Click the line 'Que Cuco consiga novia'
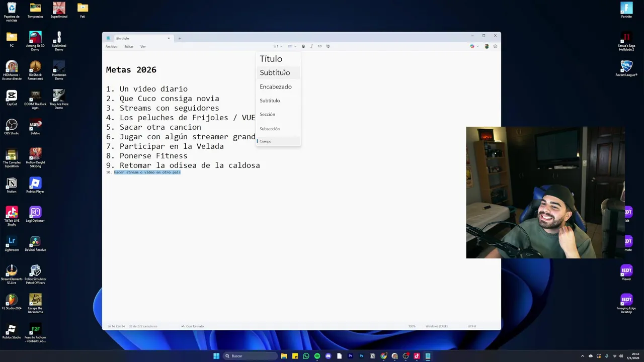The width and height of the screenshot is (644, 362). [169, 99]
